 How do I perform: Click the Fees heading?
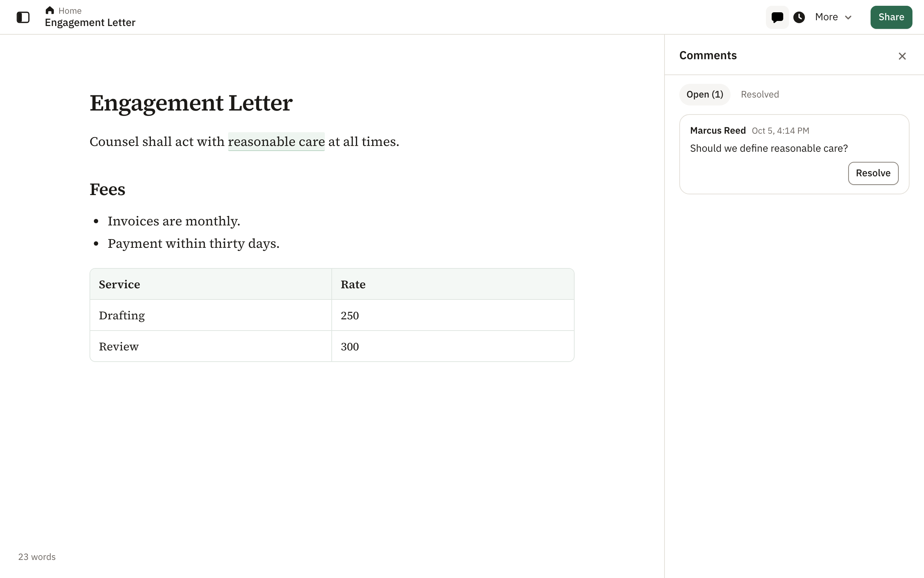[x=107, y=189]
